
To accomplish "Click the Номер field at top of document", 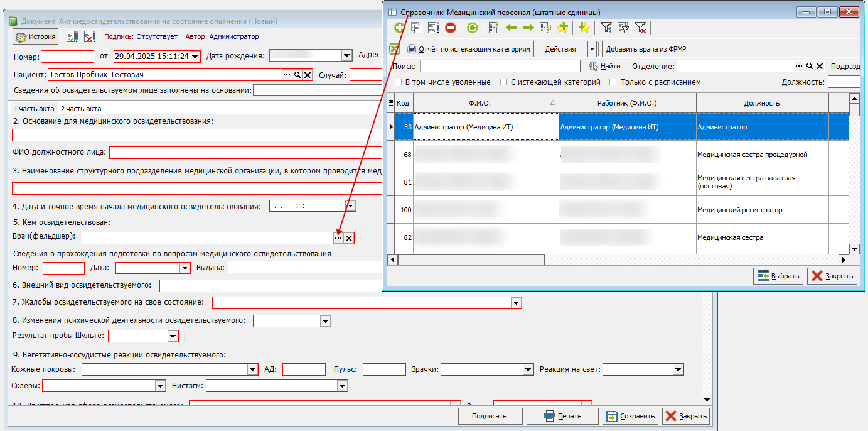I will pos(67,56).
